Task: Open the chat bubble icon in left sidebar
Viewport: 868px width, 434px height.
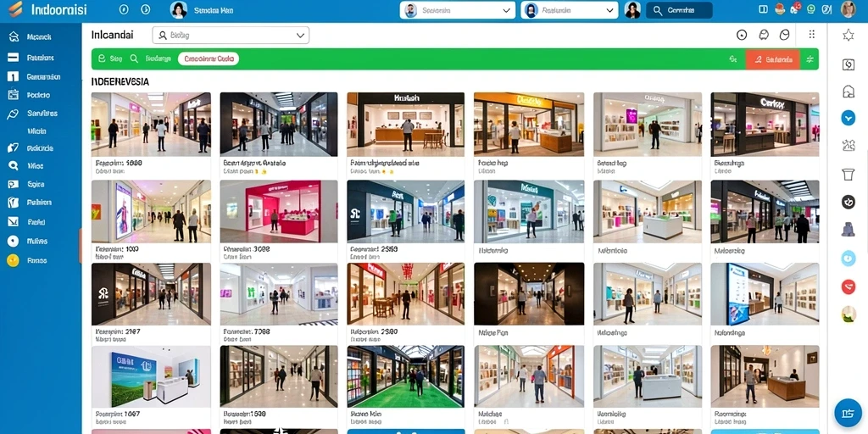Action: click(14, 184)
